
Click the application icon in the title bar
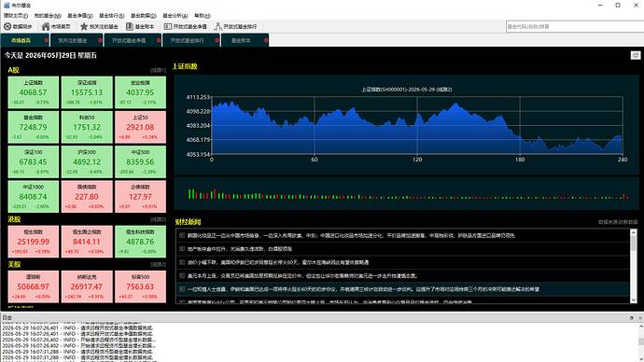pyautogui.click(x=7, y=5)
